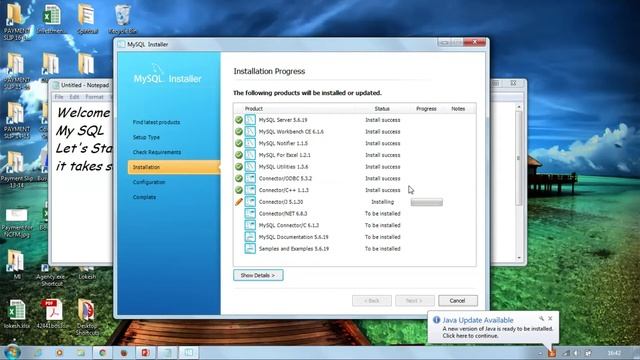Select the Installation step in sidebar
Screen dimensions: 640x360
(173, 167)
